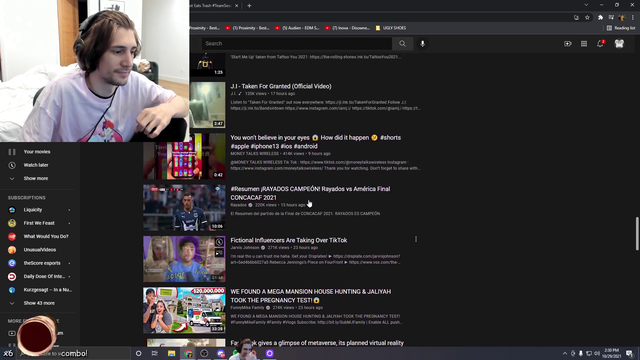The width and height of the screenshot is (640, 360).
Task: Open the purple circle app on the taskbar
Action: 270,353
